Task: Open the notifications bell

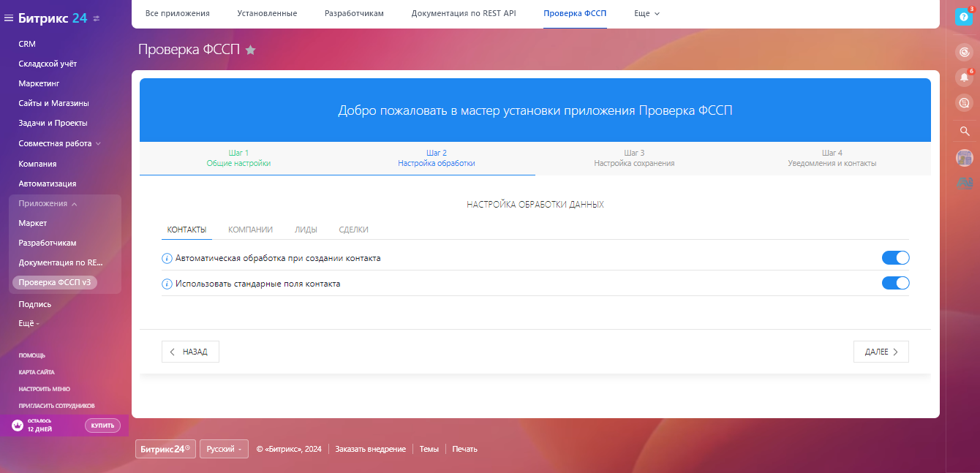Action: 964,77
